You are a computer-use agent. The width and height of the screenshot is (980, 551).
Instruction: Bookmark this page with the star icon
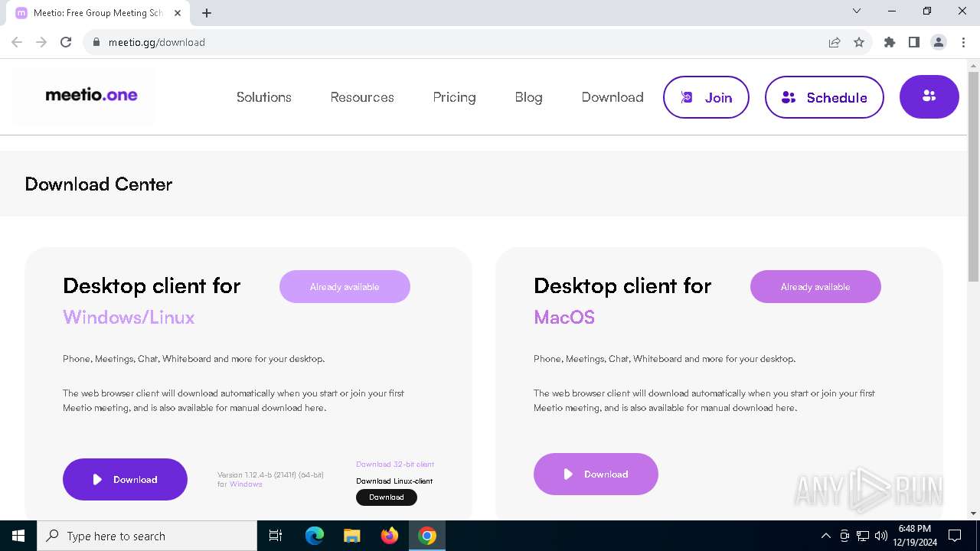[859, 42]
